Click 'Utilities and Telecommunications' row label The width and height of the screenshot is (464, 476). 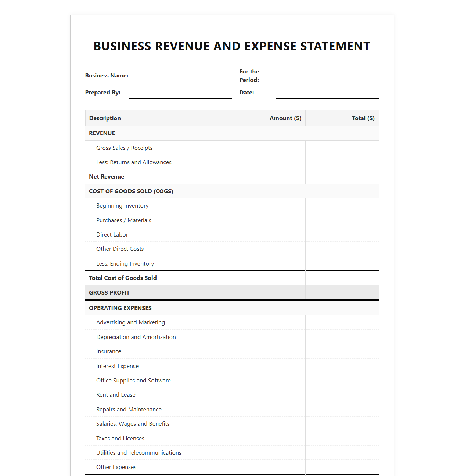[x=139, y=453]
